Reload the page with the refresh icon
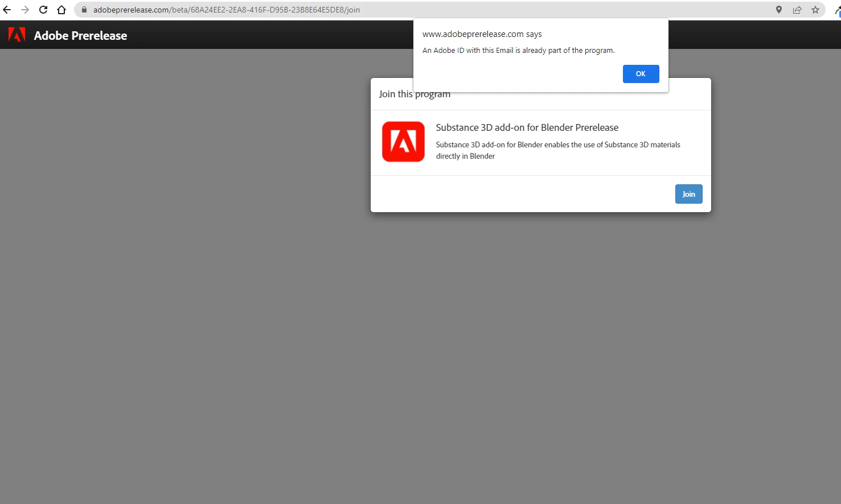The width and height of the screenshot is (841, 504). point(43,10)
